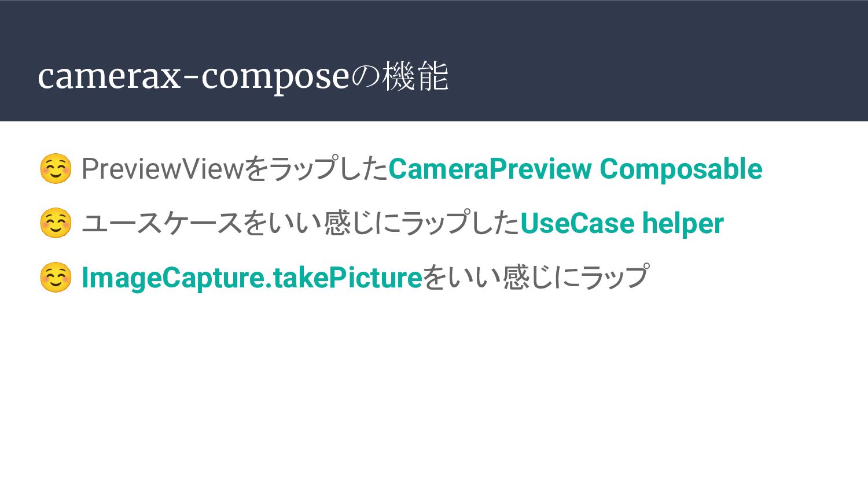Click the green takePicture text
The image size is (868, 488).
[348, 278]
